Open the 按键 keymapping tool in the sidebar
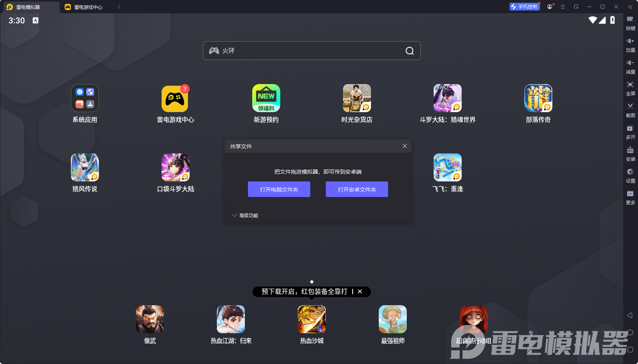The width and height of the screenshot is (638, 364). pyautogui.click(x=630, y=23)
